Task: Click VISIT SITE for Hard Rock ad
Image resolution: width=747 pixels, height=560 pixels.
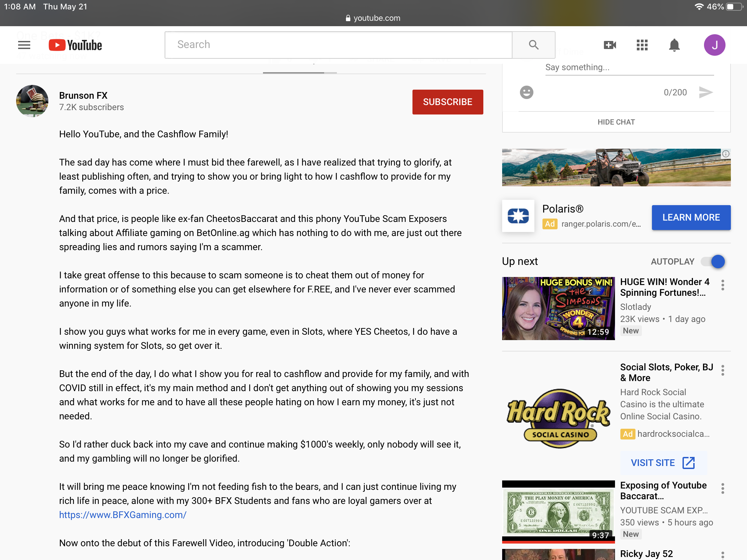Action: click(x=663, y=462)
